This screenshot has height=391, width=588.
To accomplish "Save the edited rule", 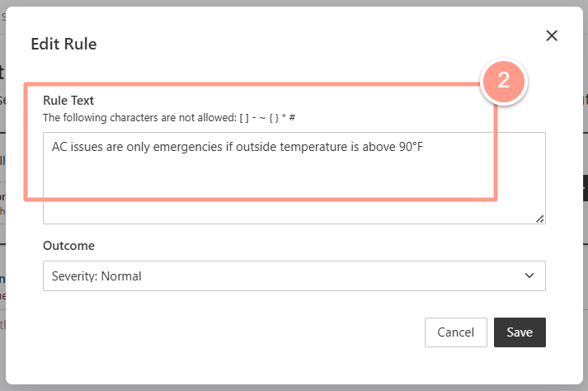I will 520,332.
